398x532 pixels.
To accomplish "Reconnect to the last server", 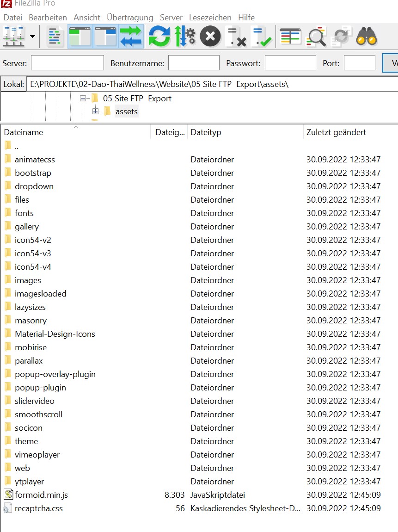I will coord(262,37).
